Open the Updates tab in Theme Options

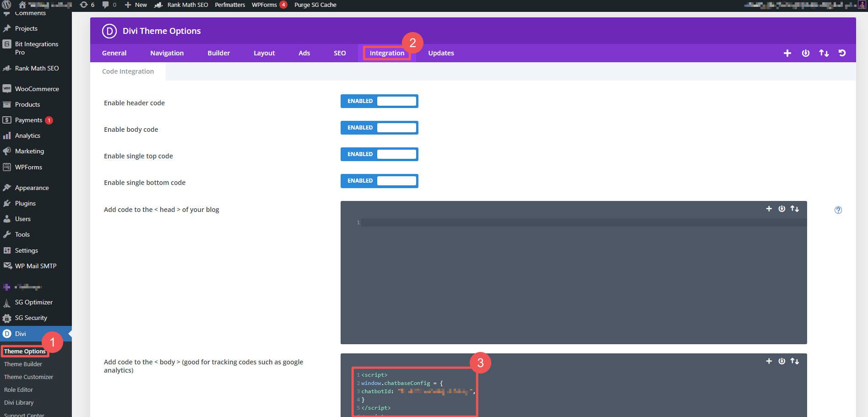pyautogui.click(x=440, y=53)
